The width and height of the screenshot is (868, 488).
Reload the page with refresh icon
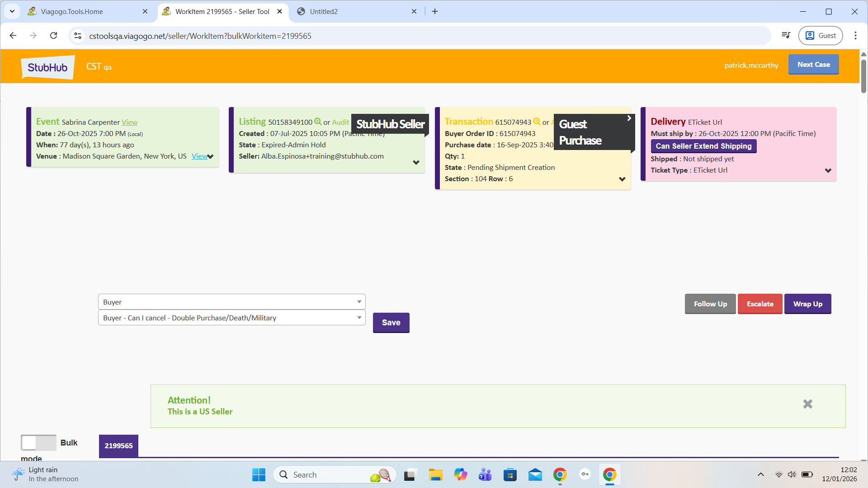pyautogui.click(x=53, y=36)
